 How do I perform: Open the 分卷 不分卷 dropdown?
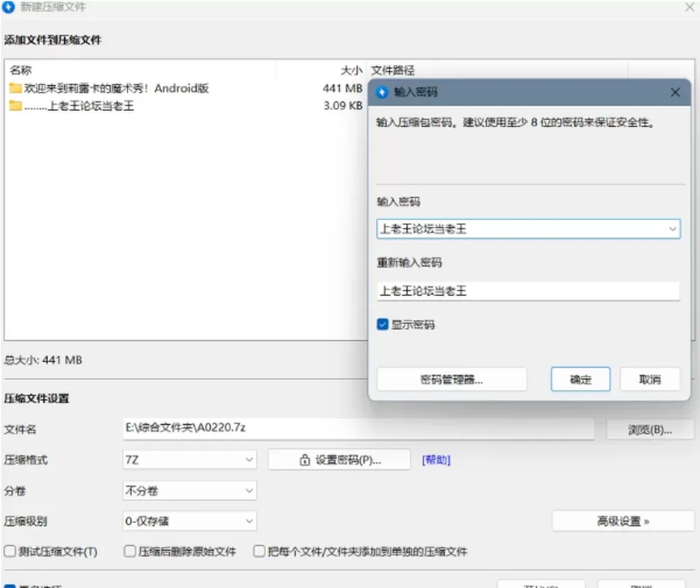[x=190, y=491]
